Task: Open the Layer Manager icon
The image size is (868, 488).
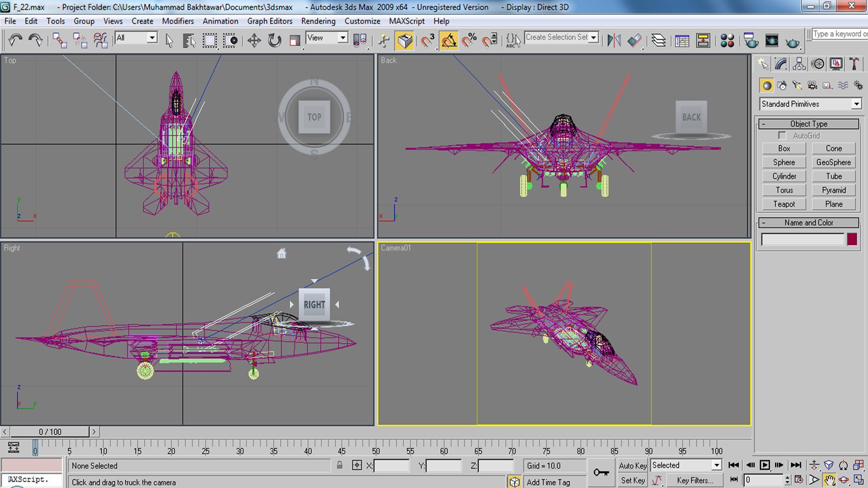Action: (x=659, y=41)
